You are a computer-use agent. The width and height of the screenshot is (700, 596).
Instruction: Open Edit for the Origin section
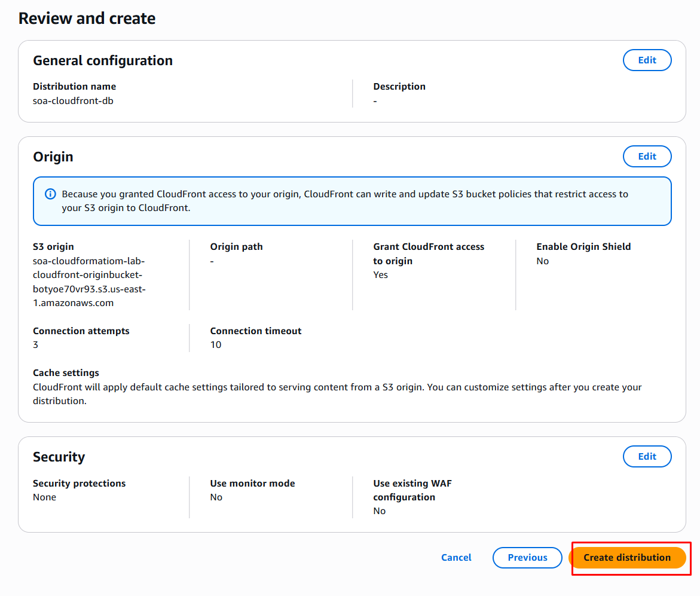647,157
